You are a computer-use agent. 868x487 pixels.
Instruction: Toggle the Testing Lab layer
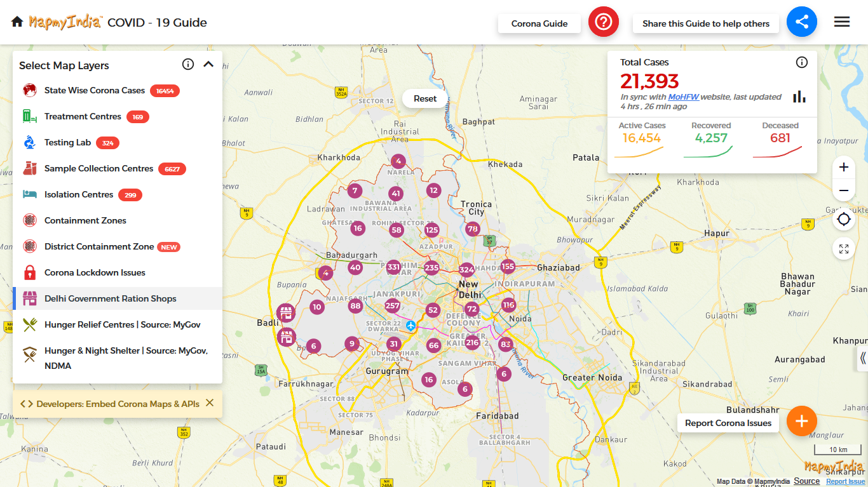point(118,143)
